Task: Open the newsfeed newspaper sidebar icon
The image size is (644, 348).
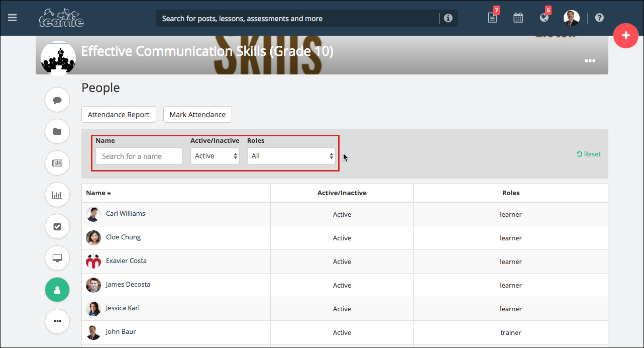Action: [x=57, y=163]
